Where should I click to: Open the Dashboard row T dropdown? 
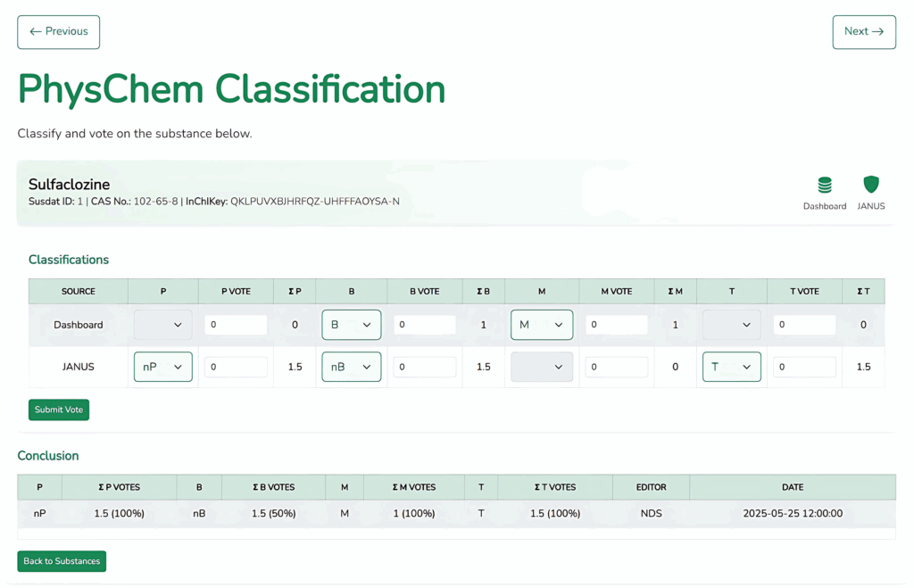(x=732, y=325)
